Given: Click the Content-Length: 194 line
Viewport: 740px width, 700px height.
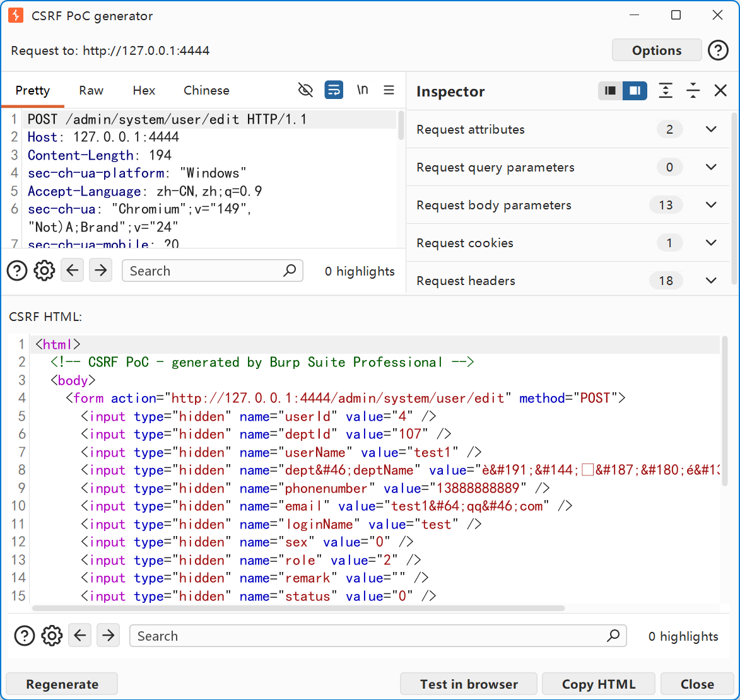Looking at the screenshot, I should click(x=100, y=155).
